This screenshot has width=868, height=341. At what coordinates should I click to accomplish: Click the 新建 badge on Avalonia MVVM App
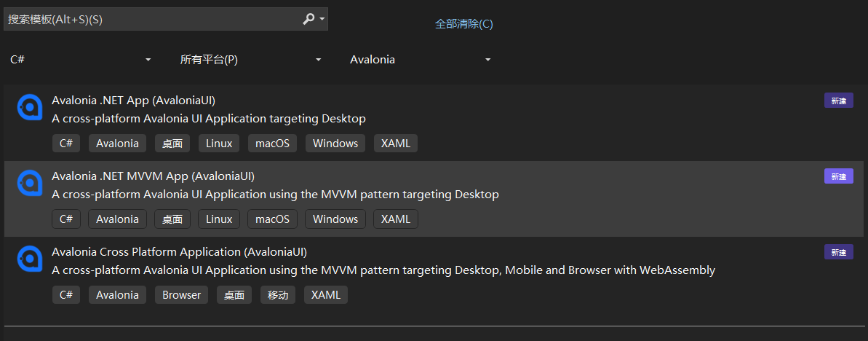pyautogui.click(x=838, y=176)
